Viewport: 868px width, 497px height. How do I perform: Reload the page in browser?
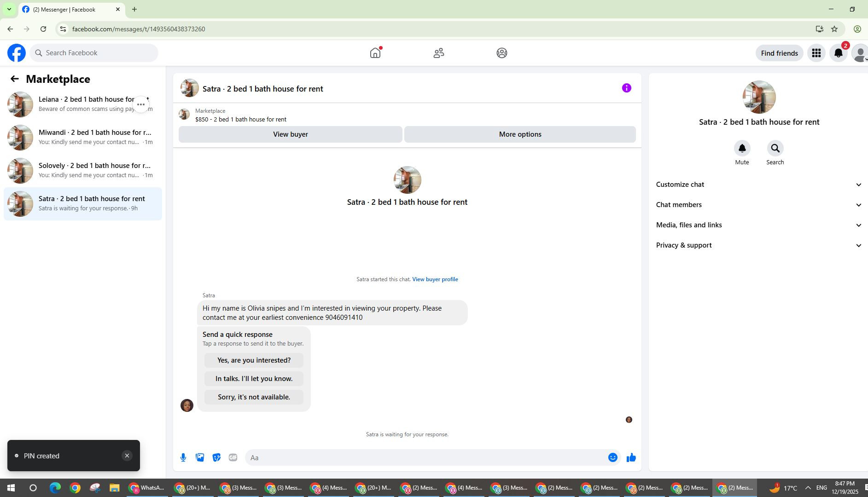click(x=43, y=29)
